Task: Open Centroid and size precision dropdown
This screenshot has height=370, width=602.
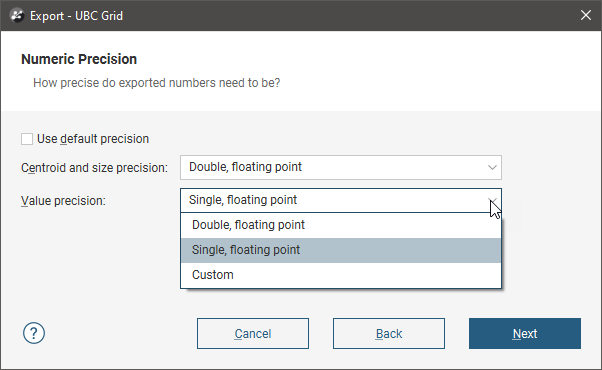Action: tap(341, 167)
